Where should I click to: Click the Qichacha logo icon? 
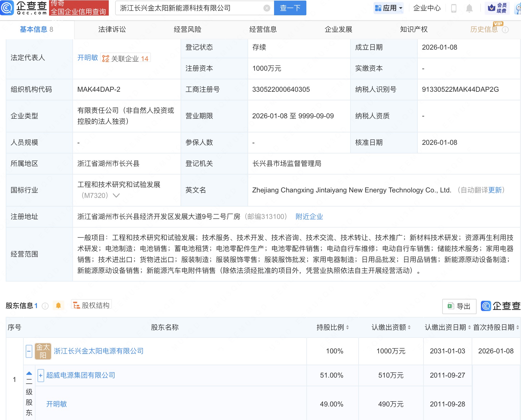(x=7, y=8)
